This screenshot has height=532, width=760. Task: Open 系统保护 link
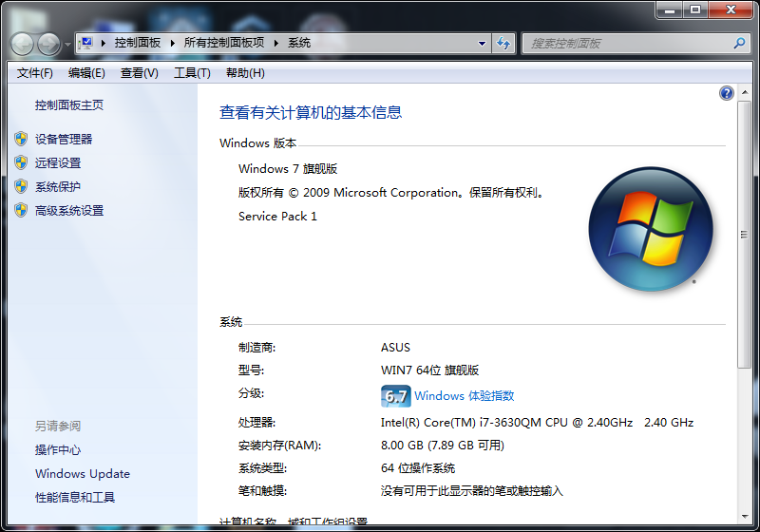coord(58,187)
